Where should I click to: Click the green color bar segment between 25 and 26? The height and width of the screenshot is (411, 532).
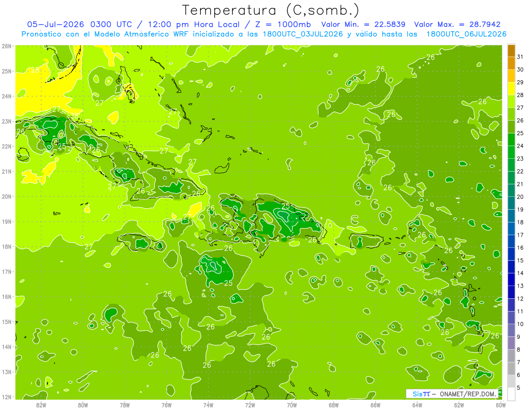coord(511,126)
